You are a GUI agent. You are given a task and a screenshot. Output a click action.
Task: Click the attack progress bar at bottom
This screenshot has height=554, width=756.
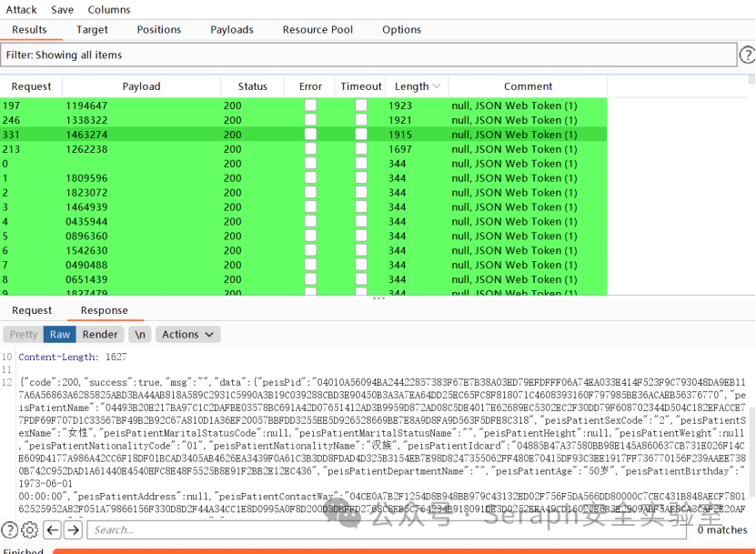(404, 551)
